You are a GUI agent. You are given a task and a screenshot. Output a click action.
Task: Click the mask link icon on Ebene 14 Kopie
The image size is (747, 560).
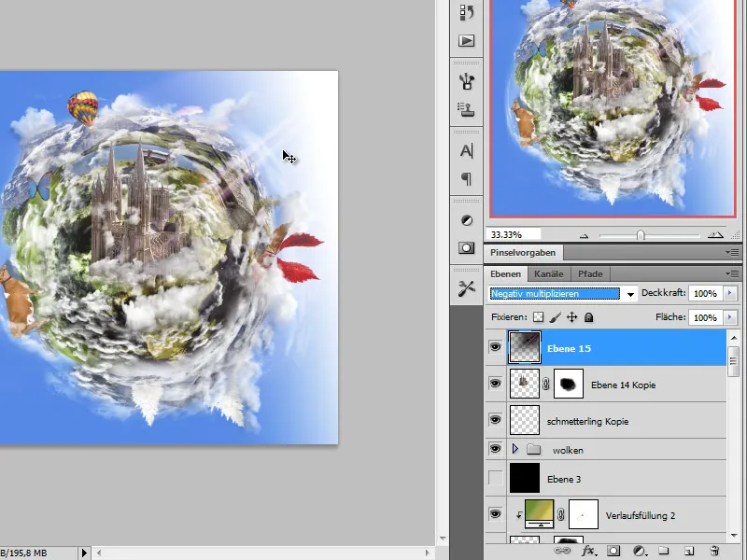[546, 384]
